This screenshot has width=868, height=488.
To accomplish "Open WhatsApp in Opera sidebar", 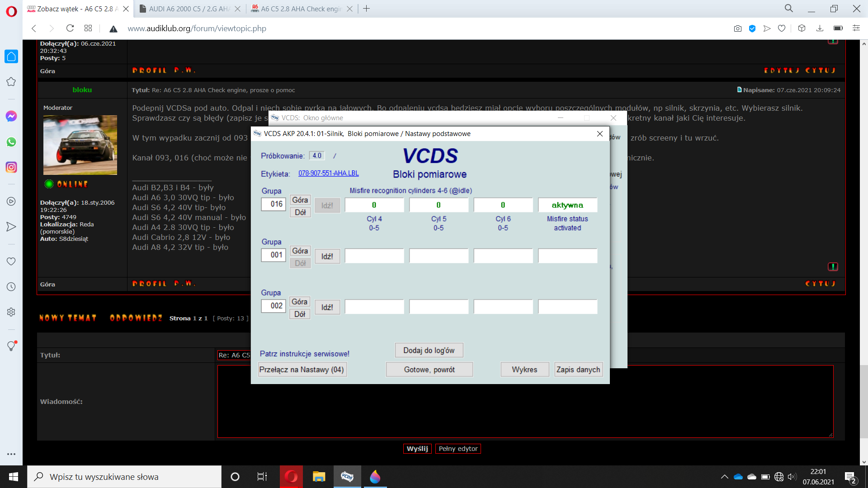I will 11,142.
